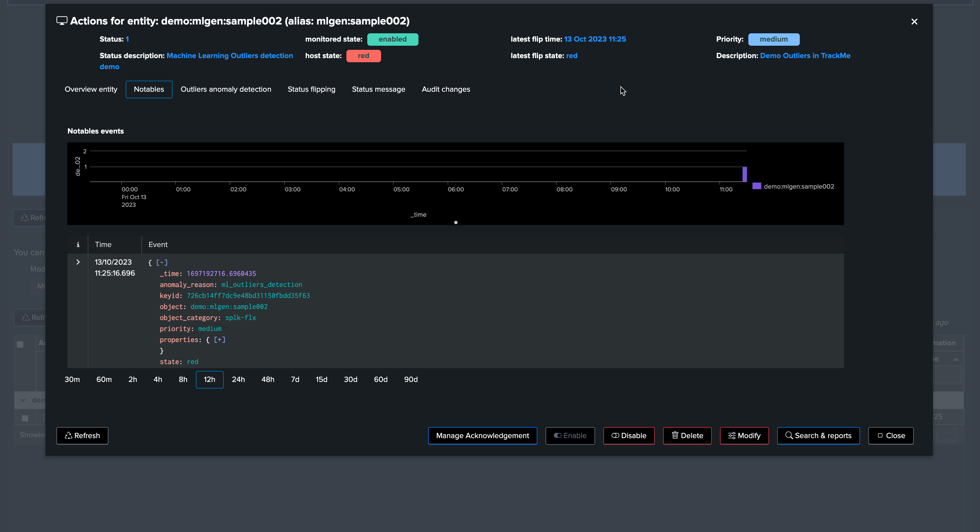This screenshot has height=532, width=980.
Task: Click the _time value 1697192716.6960435
Action: [221, 273]
